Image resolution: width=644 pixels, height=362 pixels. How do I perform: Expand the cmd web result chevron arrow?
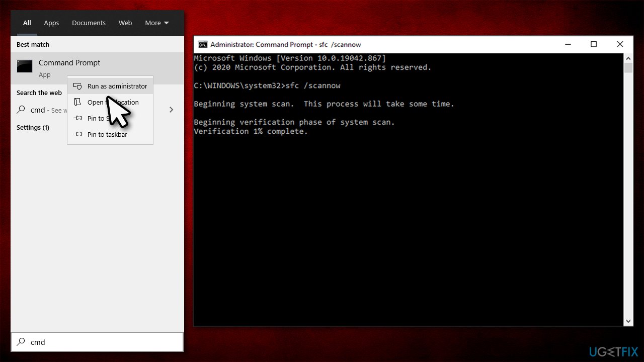pos(171,110)
